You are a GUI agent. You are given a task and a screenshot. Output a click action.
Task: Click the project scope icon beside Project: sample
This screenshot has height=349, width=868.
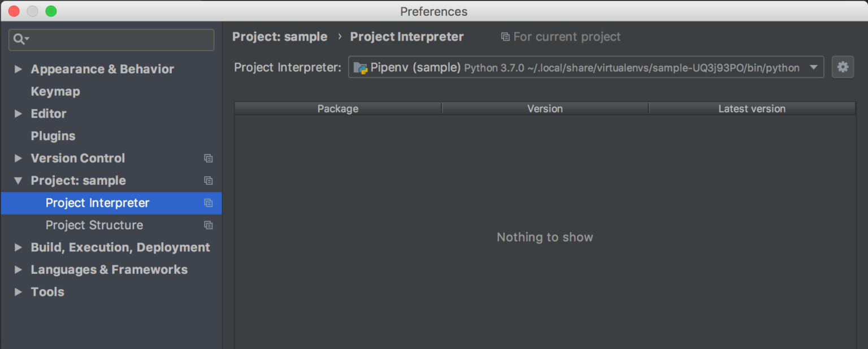pyautogui.click(x=208, y=181)
